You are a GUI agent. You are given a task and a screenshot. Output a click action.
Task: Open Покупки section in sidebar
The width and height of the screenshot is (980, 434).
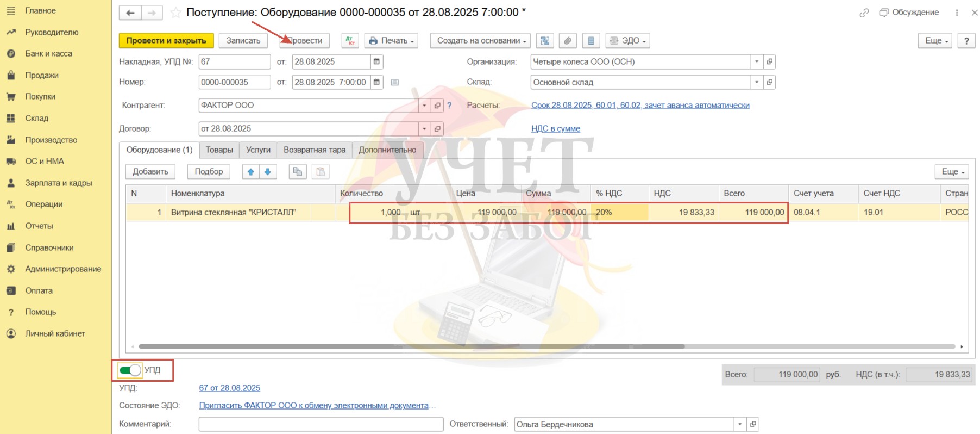40,96
